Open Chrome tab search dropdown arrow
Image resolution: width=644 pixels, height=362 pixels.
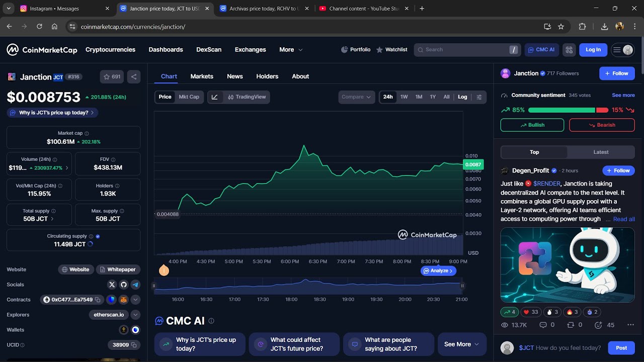coord(9,9)
